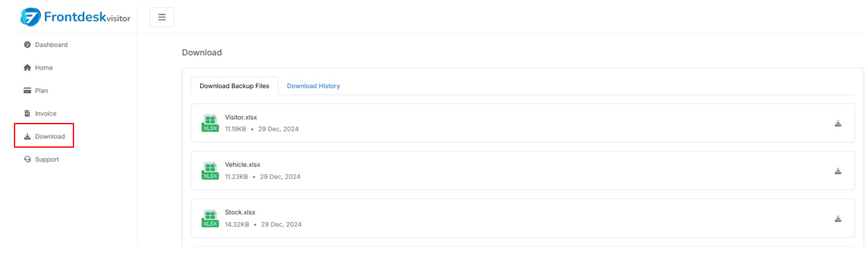Click the Download sidebar icon
Viewport: 868px width, 258px height.
pyautogui.click(x=27, y=137)
